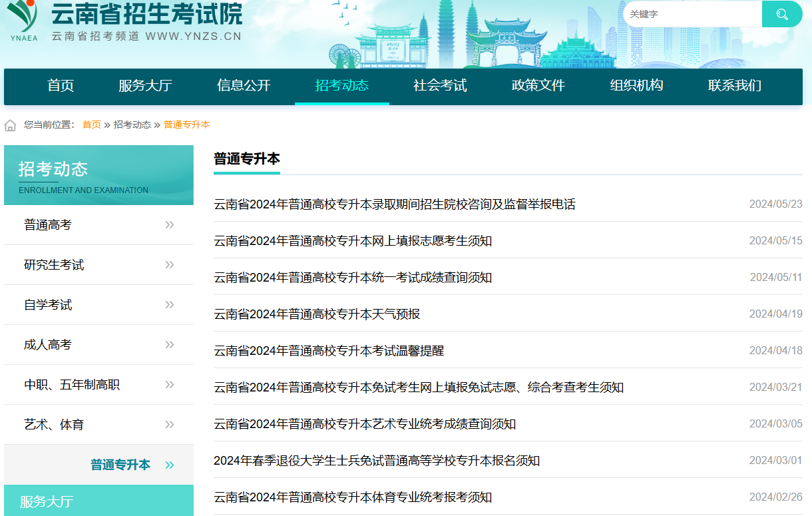812x516 pixels.
Task: Click the 关键字 search input box
Action: tap(692, 13)
